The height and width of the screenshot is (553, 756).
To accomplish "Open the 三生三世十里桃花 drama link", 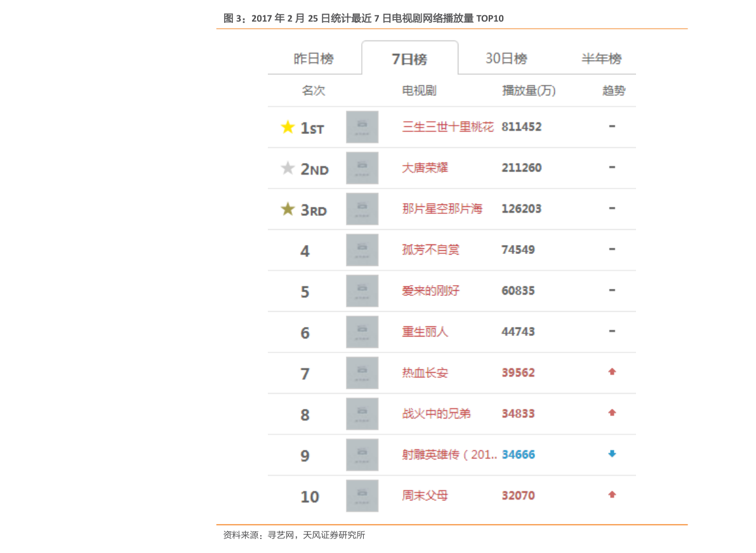I will (448, 127).
